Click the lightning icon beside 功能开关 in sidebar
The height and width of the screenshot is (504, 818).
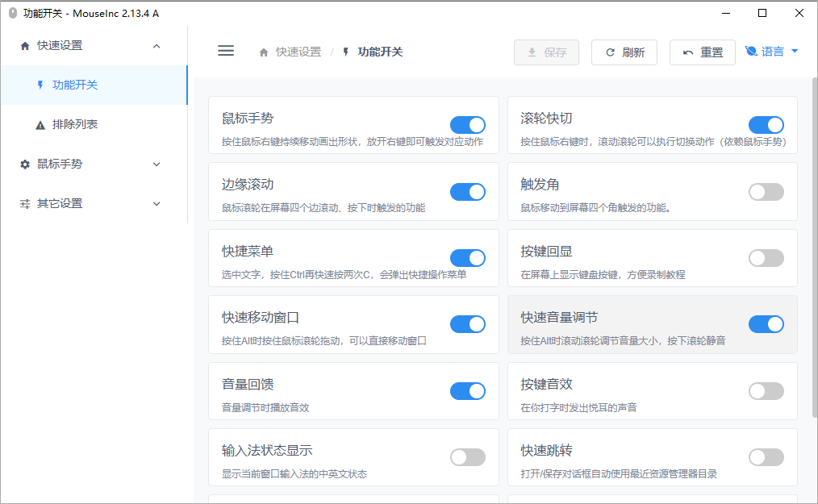(40, 85)
